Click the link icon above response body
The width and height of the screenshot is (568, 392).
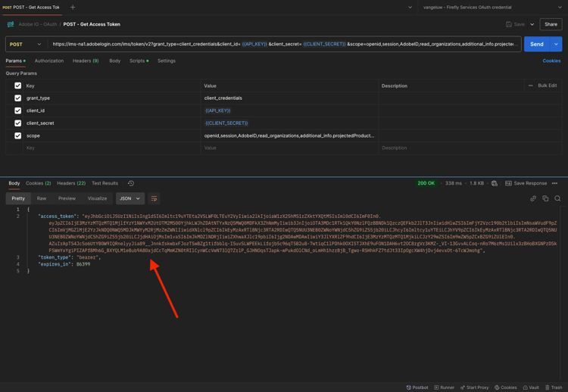(533, 198)
